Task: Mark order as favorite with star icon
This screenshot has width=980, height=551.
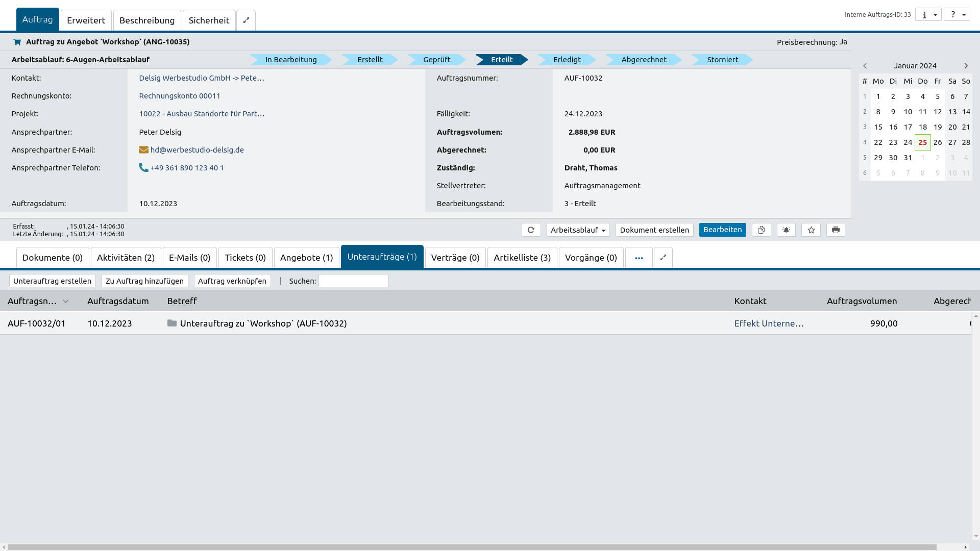Action: (811, 230)
